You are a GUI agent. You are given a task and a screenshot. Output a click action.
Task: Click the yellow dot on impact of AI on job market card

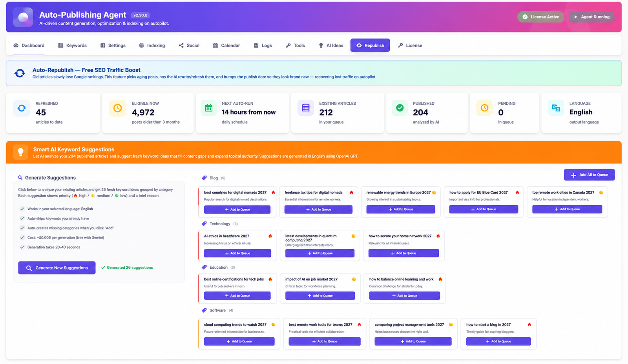click(x=354, y=279)
